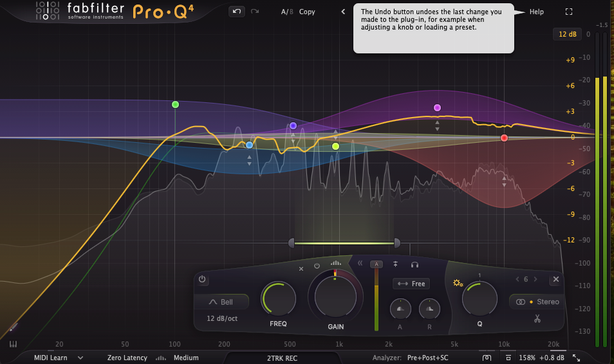The height and width of the screenshot is (364, 614).
Task: Toggle the selected band power button
Action: pyautogui.click(x=202, y=279)
